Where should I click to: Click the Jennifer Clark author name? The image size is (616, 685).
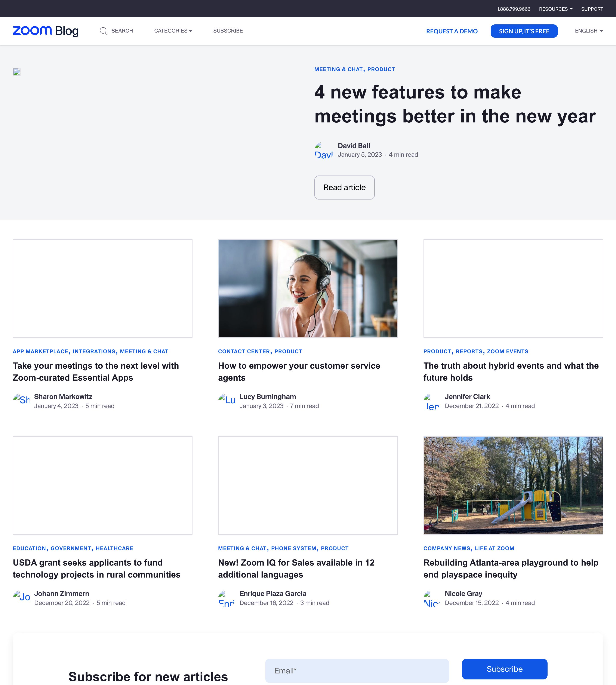467,397
